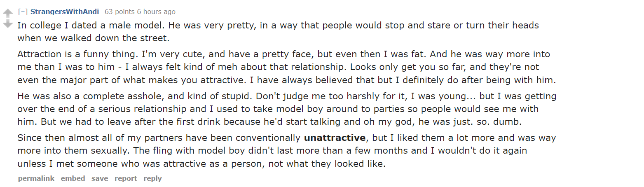Click the bold word 'unattractive'
Screen dimensions: 644x187
(335, 138)
